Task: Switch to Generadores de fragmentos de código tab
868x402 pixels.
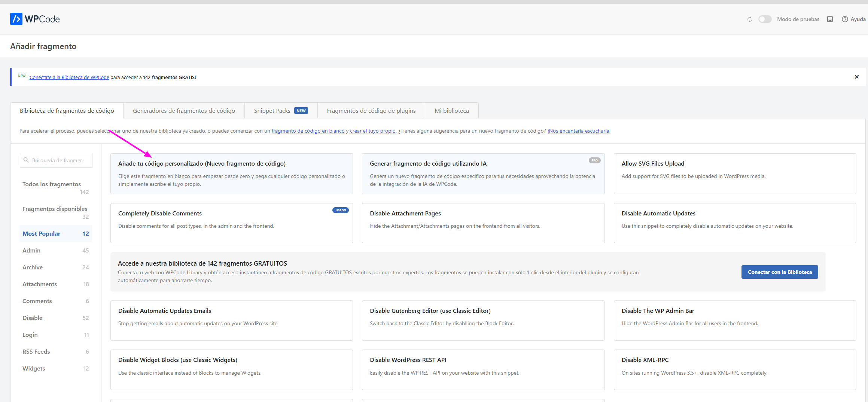Action: [x=184, y=111]
